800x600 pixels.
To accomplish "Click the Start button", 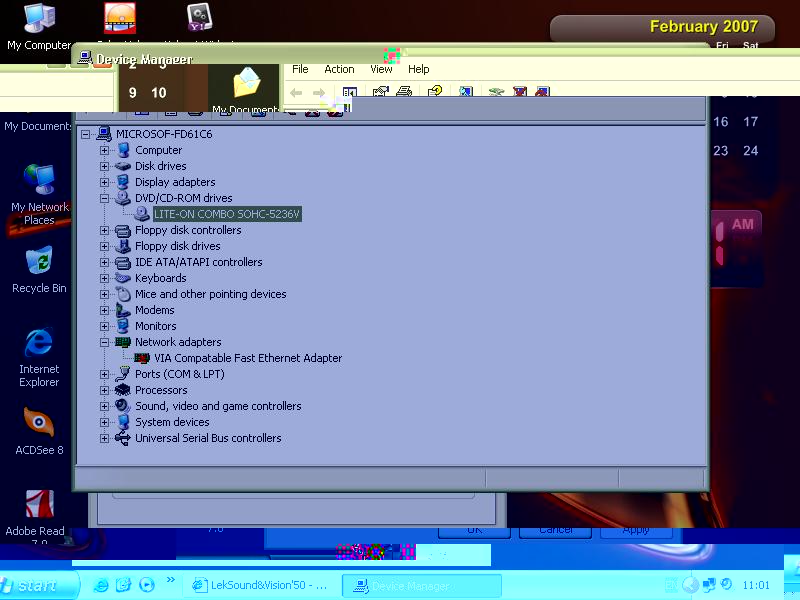I will pos(38,585).
